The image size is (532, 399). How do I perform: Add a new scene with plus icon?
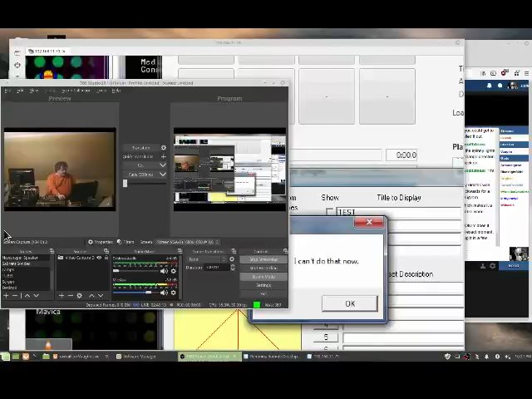point(6,296)
